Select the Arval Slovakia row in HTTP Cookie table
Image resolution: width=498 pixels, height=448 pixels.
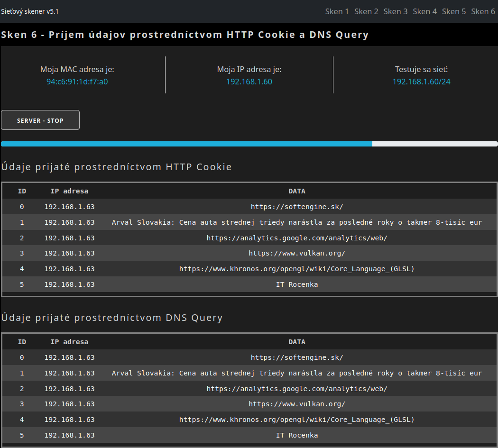pos(297,222)
